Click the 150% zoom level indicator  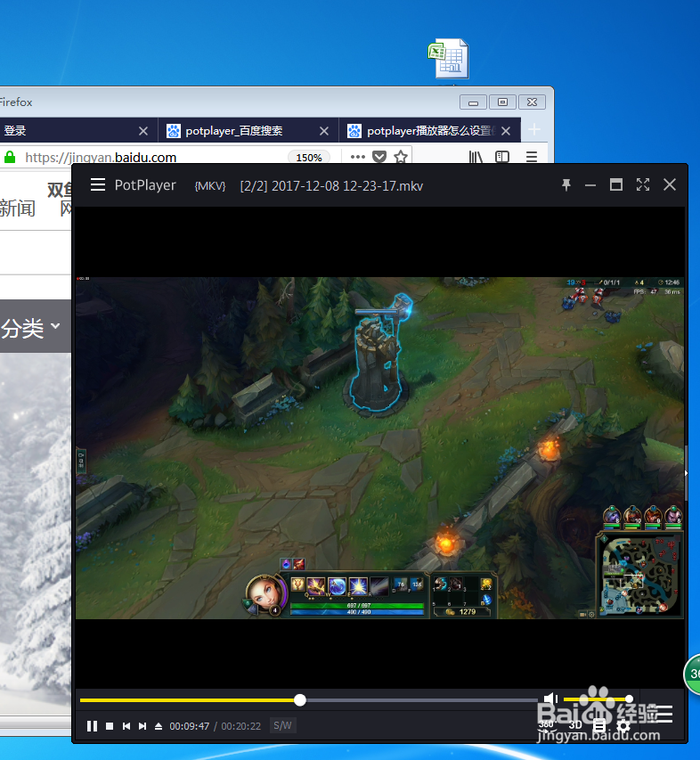[x=308, y=158]
